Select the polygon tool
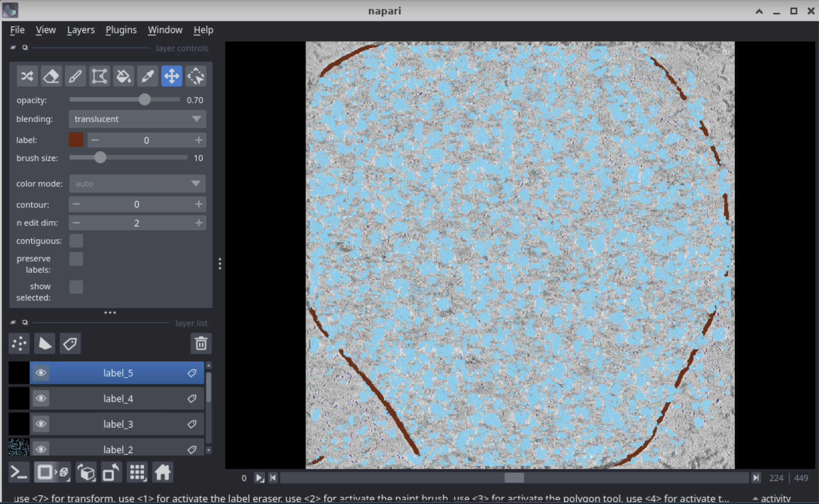 click(x=99, y=76)
